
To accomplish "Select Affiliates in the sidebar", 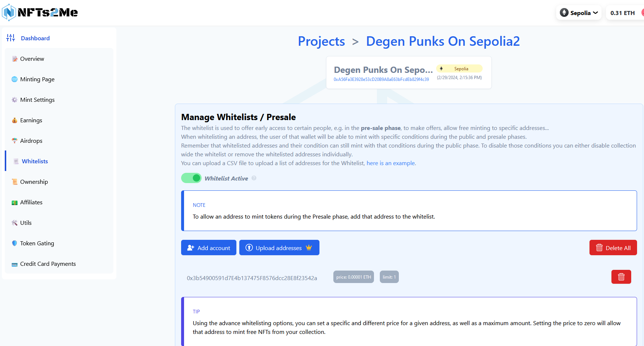I will 31,202.
